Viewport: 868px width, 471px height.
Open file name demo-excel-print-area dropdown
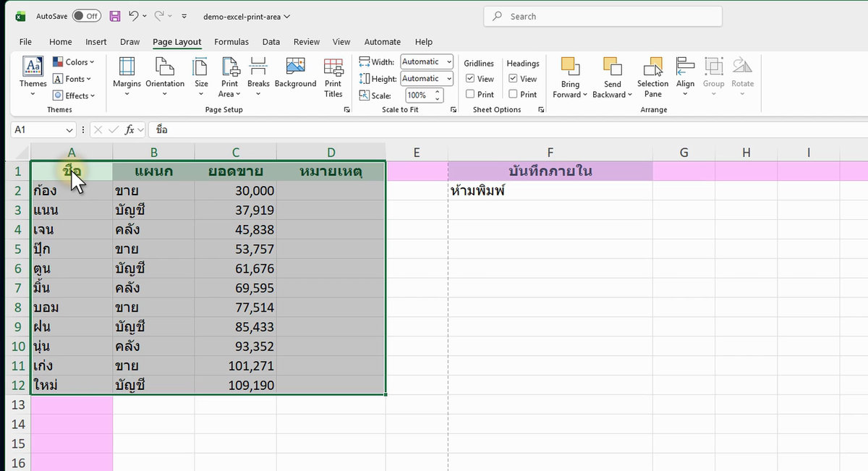[x=247, y=16]
